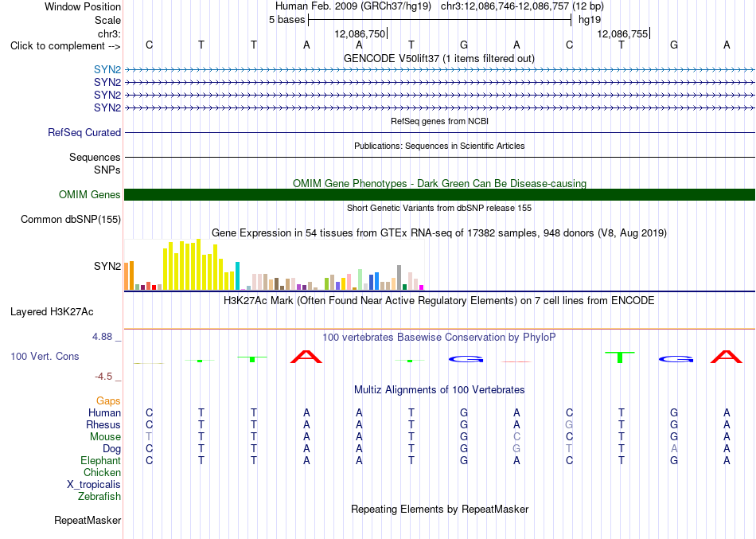Screen dimensions: 756x539
Task: Click the RepeatMasker track label
Action: 88,520
